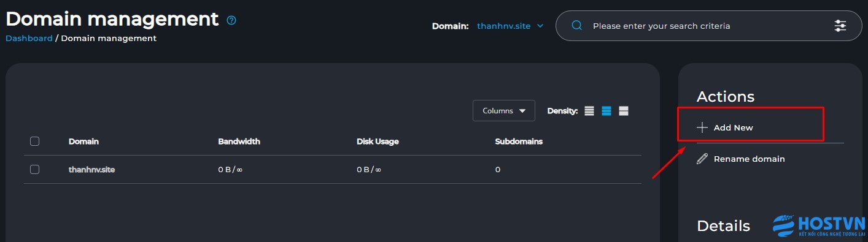Open the help question mark icon
Screen dimensions: 868x242
[231, 20]
